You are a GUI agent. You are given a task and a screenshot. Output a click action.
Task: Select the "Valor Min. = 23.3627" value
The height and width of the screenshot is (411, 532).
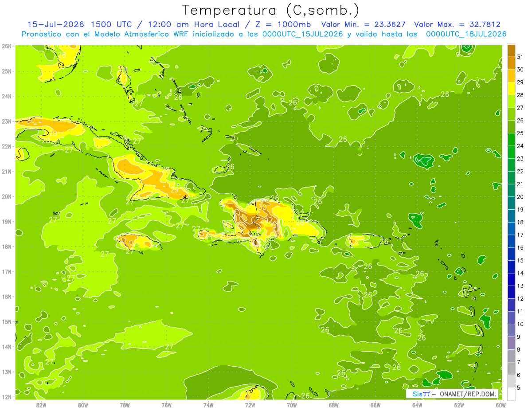(x=364, y=24)
